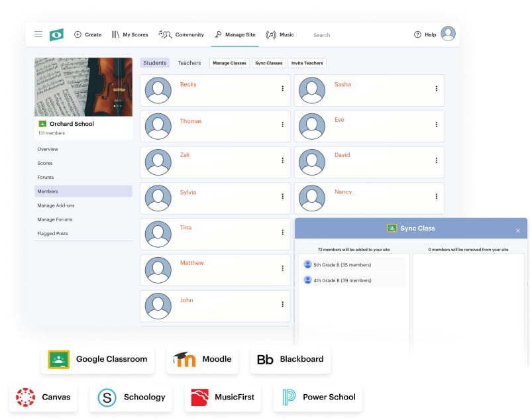Open Manage Add-ons in the sidebar

[56, 205]
